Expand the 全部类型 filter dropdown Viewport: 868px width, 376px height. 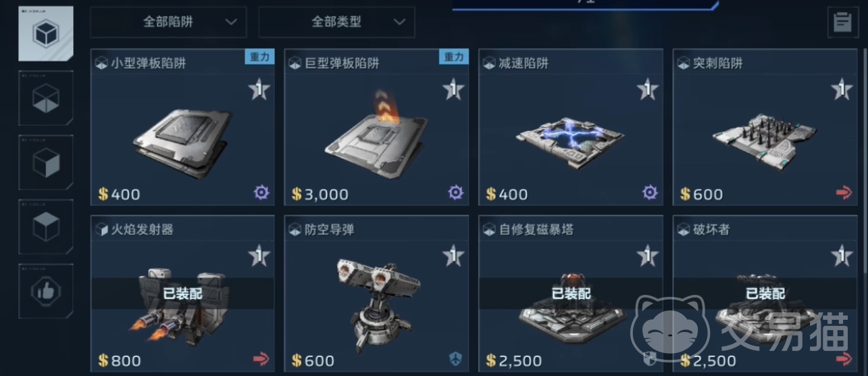[337, 22]
